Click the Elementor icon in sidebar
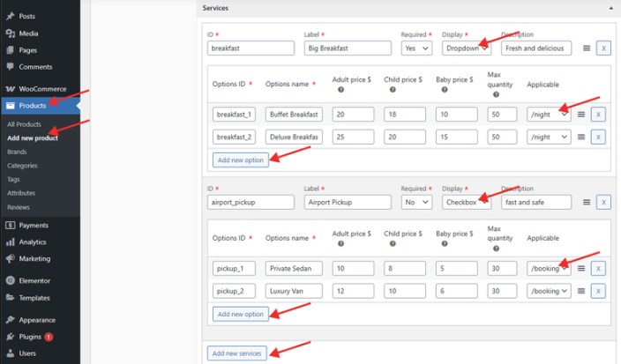The height and width of the screenshot is (364, 621). [11, 280]
